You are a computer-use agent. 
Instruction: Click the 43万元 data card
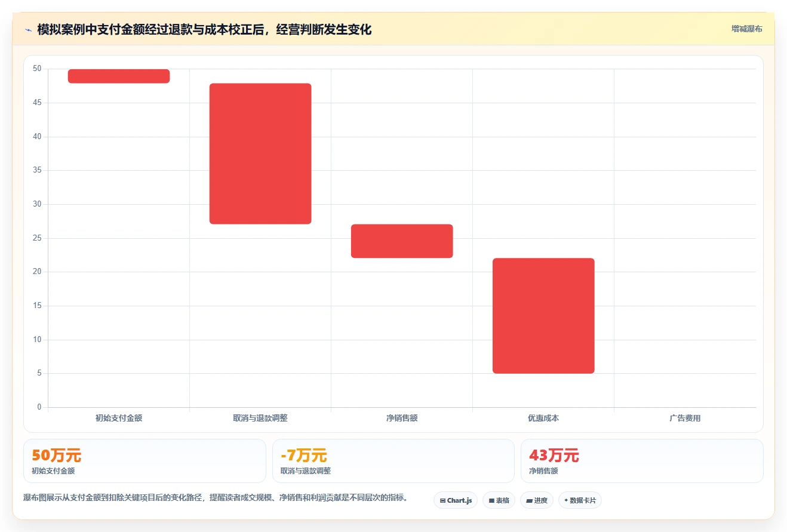coord(642,461)
